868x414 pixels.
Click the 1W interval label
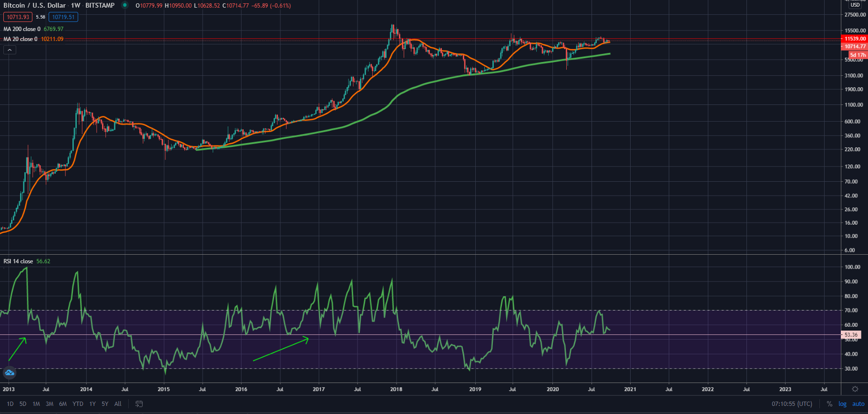pyautogui.click(x=76, y=5)
